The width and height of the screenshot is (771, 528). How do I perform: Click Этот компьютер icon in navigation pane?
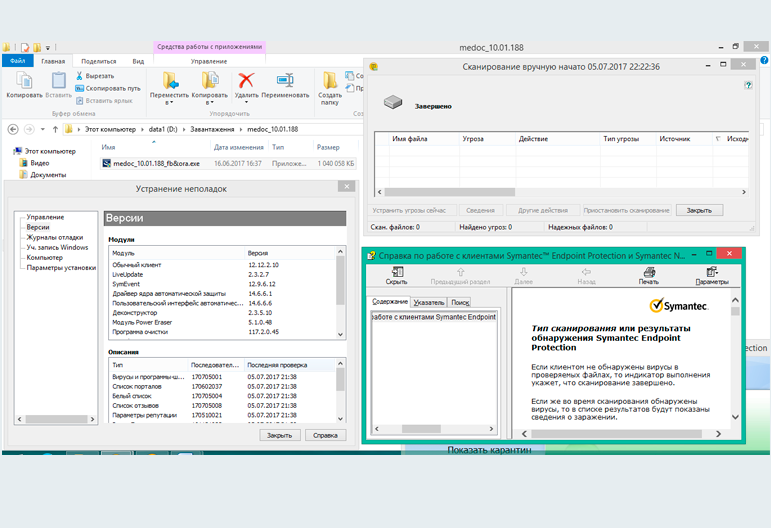(x=18, y=151)
